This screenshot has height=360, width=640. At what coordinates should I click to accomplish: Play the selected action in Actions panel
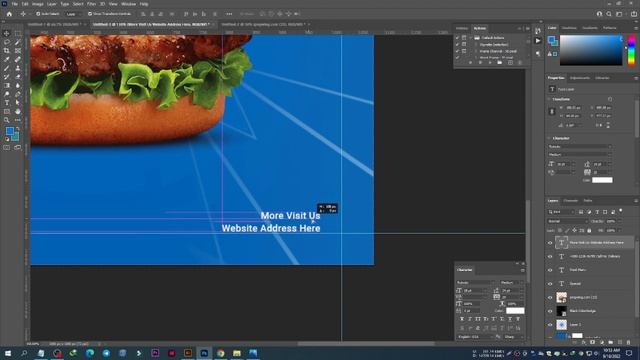point(490,63)
